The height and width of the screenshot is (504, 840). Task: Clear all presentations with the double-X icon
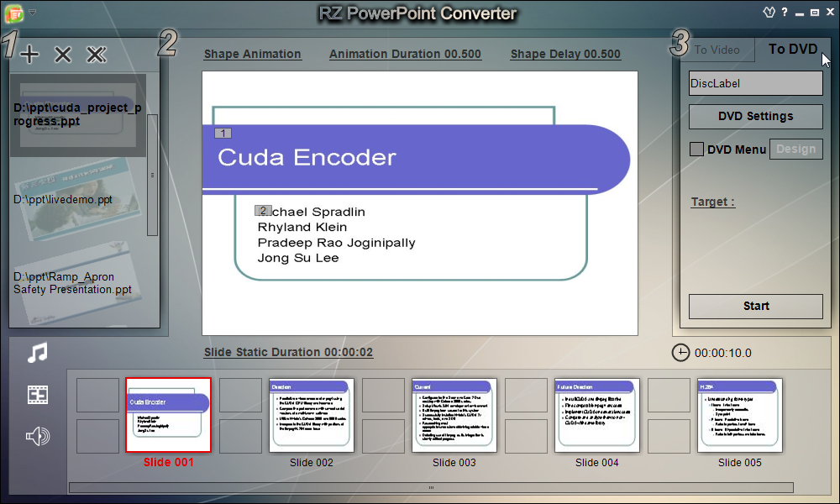(96, 54)
